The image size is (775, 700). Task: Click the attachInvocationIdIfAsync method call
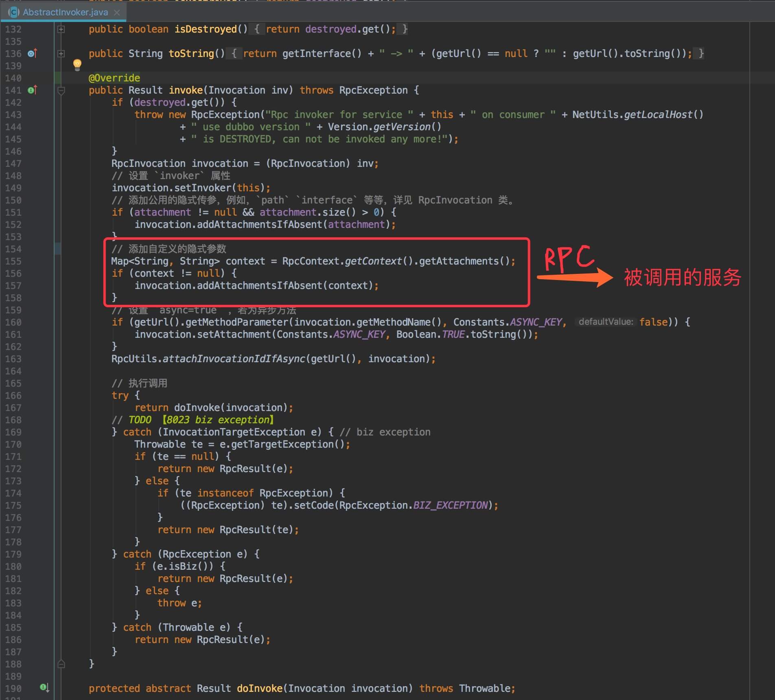[x=234, y=359]
